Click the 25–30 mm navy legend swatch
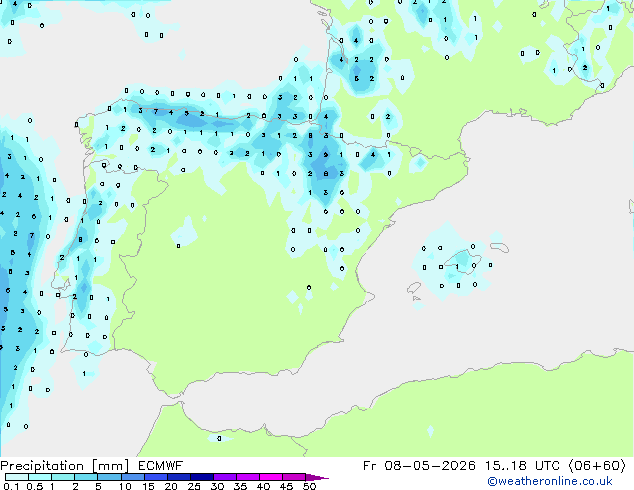Image resolution: width=634 pixels, height=490 pixels. click(201, 477)
